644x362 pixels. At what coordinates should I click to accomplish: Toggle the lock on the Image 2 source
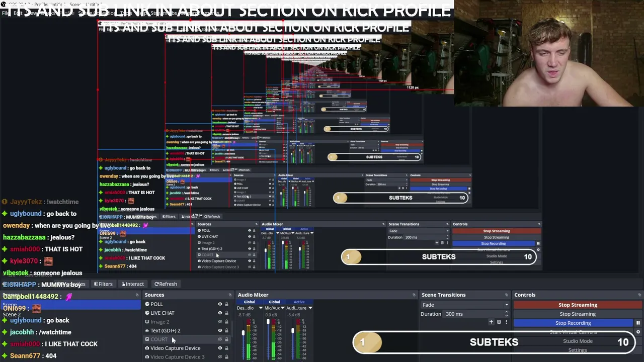[226, 322]
